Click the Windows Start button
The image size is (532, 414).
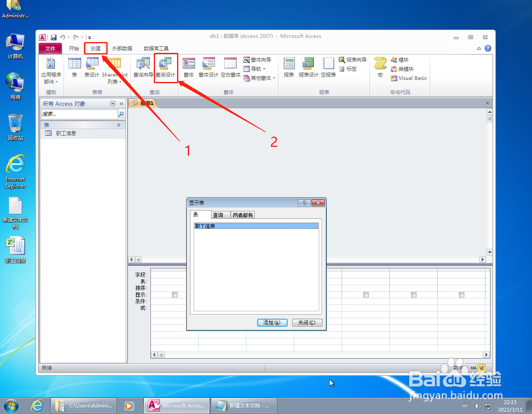click(x=11, y=405)
